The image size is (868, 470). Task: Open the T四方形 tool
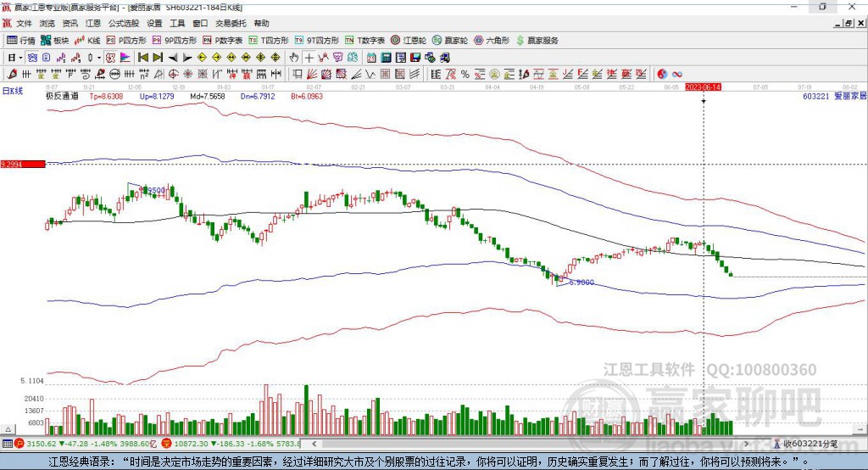(x=269, y=41)
